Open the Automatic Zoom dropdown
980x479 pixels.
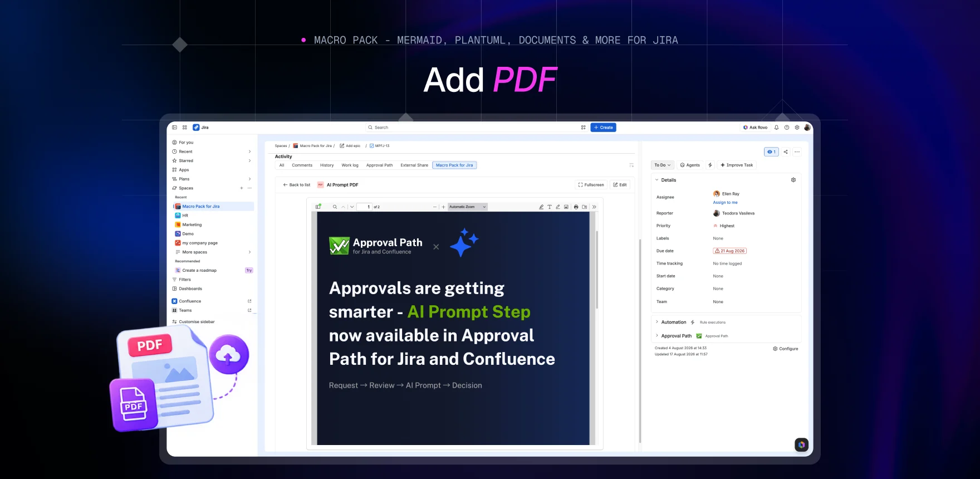click(x=468, y=207)
